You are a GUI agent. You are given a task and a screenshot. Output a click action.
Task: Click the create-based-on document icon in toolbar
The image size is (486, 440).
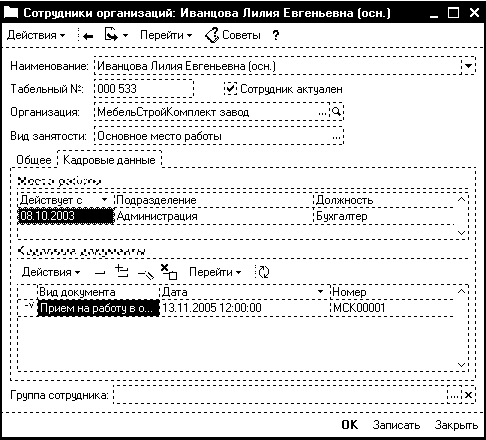[x=111, y=34]
